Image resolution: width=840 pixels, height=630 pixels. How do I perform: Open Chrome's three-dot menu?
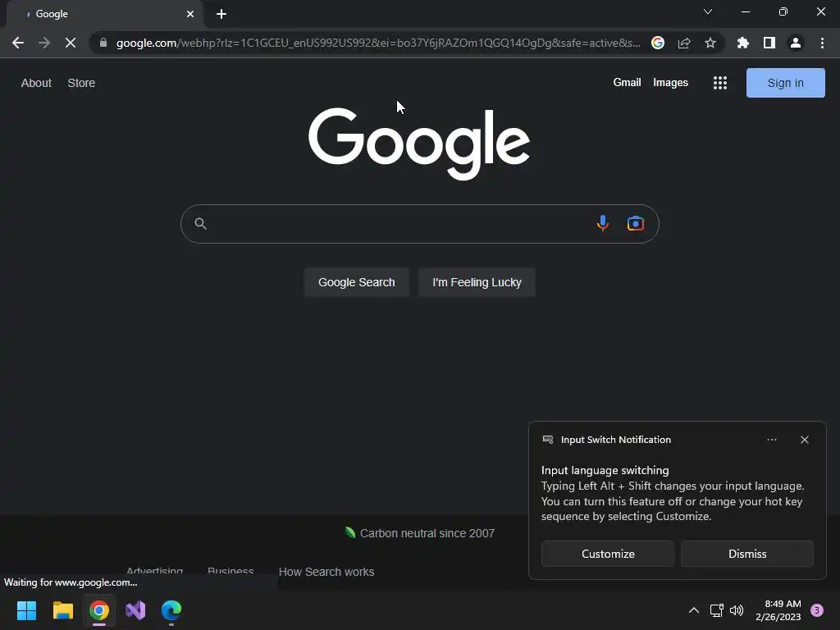point(822,43)
